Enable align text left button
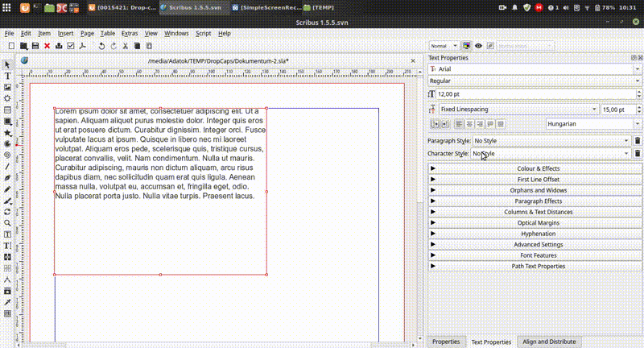The width and height of the screenshot is (644, 348). point(459,124)
